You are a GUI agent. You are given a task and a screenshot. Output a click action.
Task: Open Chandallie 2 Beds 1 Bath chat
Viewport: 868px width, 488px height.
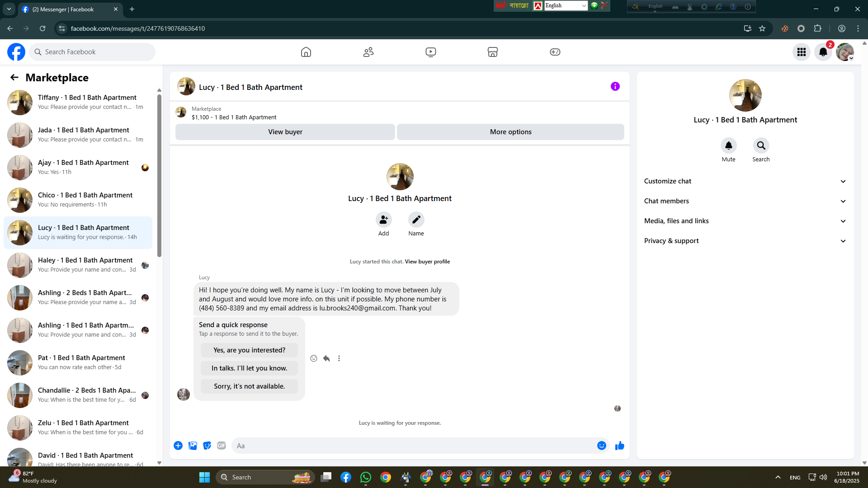[x=78, y=395]
